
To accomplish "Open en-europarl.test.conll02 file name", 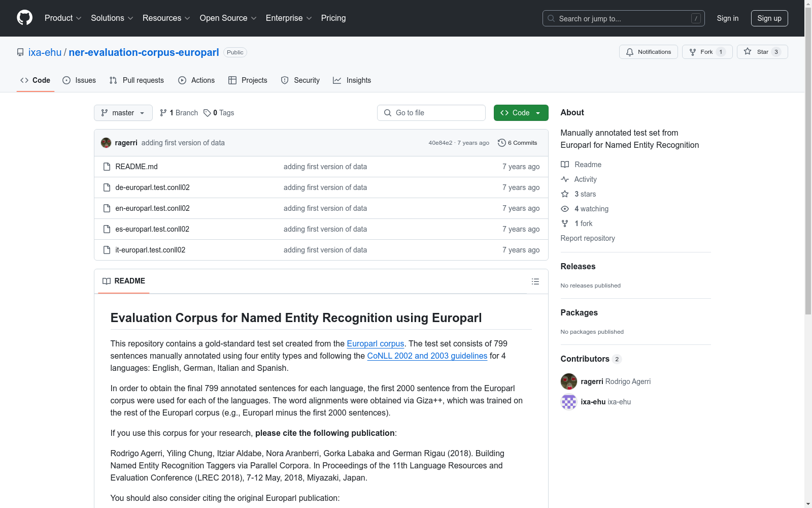I will point(153,208).
